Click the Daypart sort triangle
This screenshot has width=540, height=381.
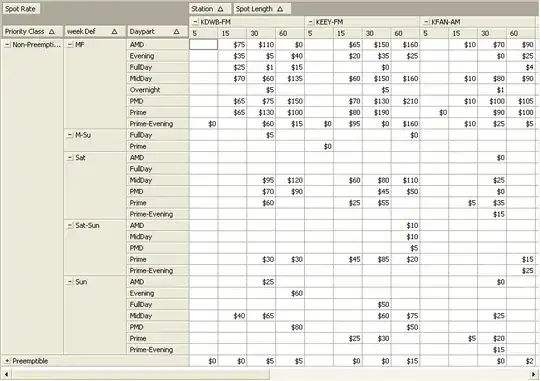(177, 32)
